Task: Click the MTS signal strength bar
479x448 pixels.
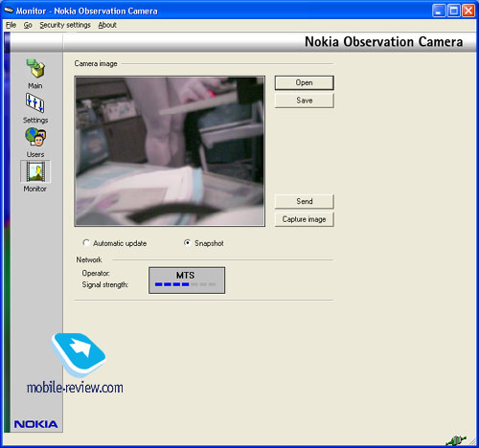Action: coord(186,284)
